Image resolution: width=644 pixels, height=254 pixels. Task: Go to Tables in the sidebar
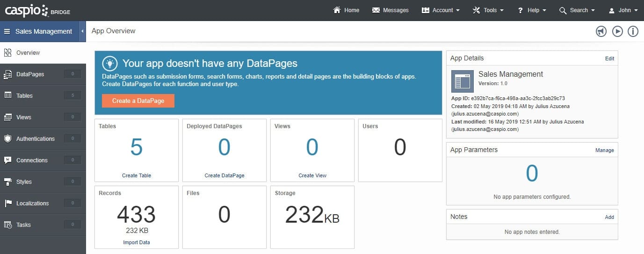pos(24,95)
